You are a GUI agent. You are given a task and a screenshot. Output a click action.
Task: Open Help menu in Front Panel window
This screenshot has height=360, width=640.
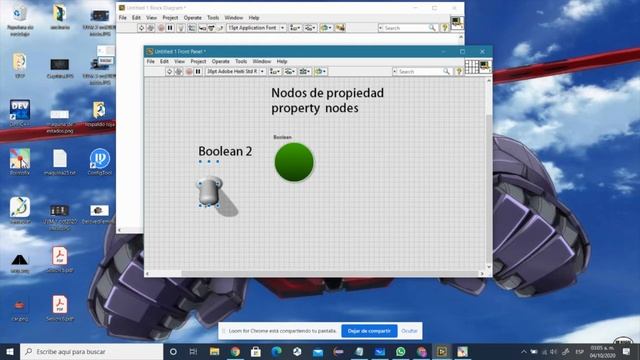(x=282, y=61)
